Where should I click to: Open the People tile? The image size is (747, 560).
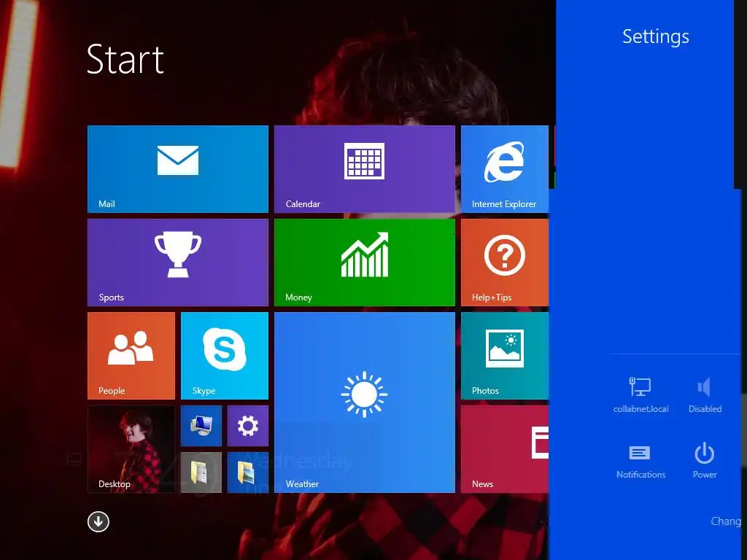131,356
